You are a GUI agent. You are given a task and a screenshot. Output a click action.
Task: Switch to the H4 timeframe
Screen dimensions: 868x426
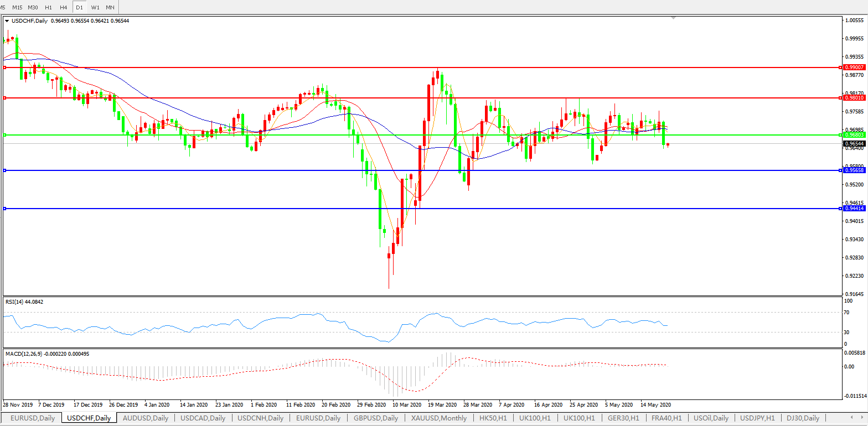point(64,7)
